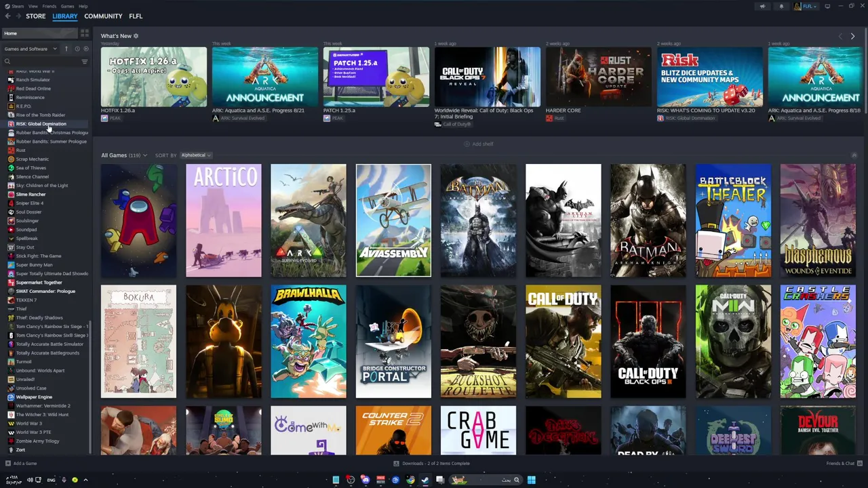Open the Castle Crashers cover
Image resolution: width=868 pixels, height=488 pixels.
coord(818,342)
